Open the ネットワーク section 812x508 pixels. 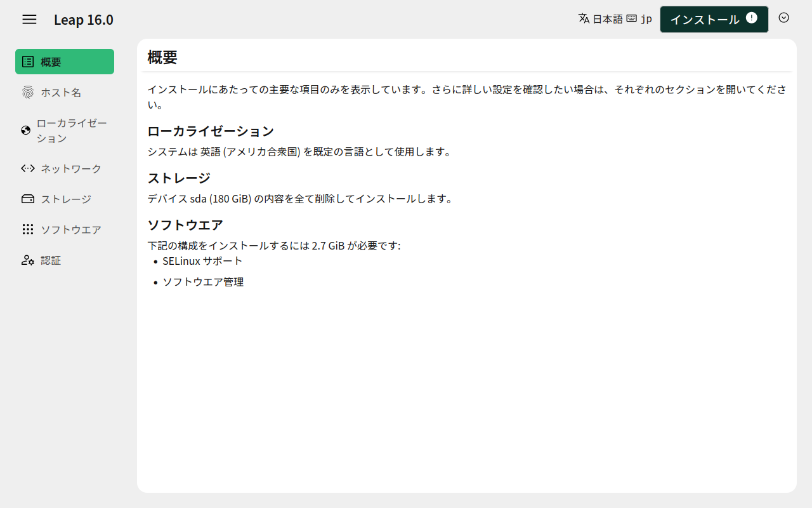pyautogui.click(x=65, y=168)
